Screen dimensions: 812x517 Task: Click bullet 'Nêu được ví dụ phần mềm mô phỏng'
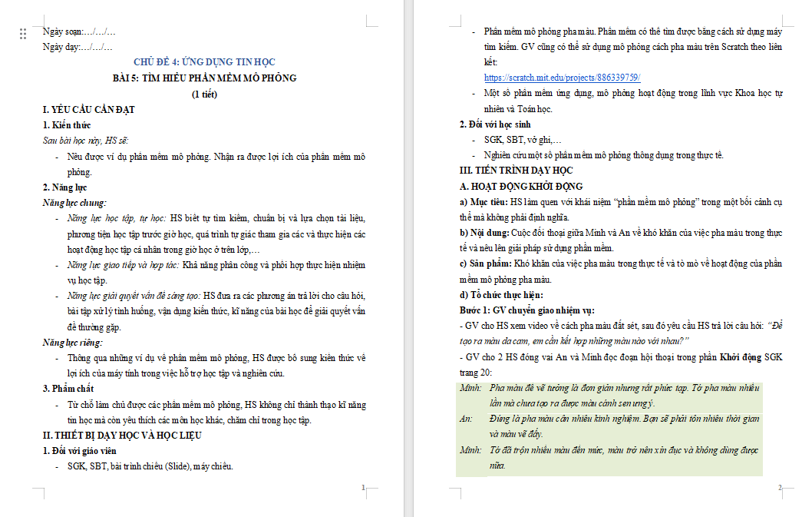tap(216, 164)
